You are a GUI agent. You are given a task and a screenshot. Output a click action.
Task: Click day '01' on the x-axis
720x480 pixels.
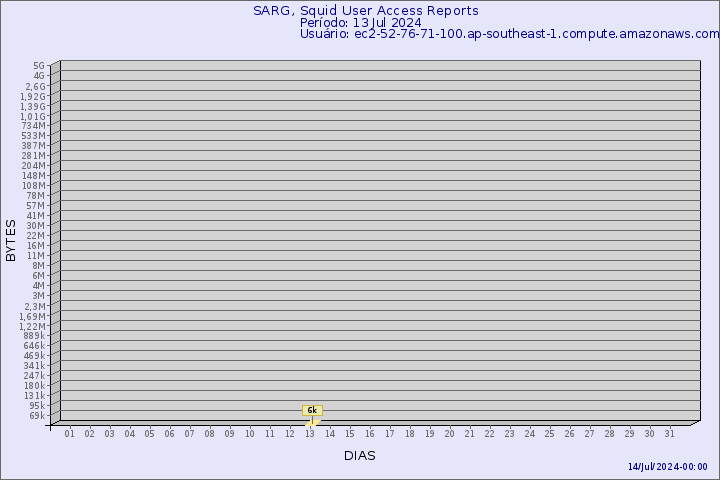[x=69, y=434]
